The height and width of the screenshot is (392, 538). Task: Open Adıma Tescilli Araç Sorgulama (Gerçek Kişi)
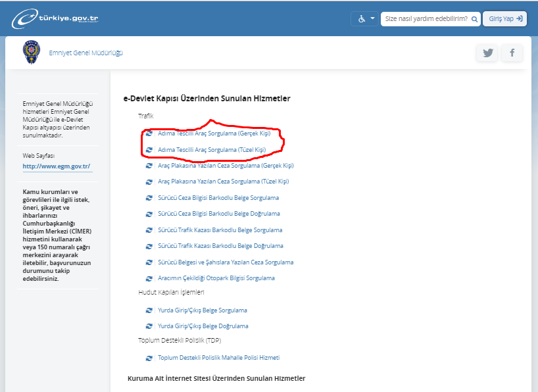coord(214,134)
